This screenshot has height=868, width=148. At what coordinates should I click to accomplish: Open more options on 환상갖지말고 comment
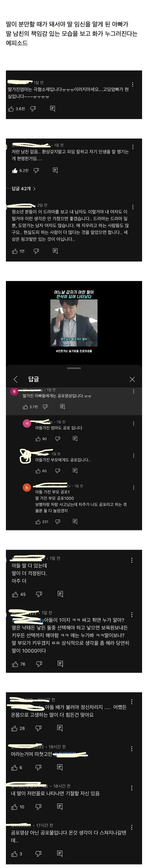[x=133, y=147]
